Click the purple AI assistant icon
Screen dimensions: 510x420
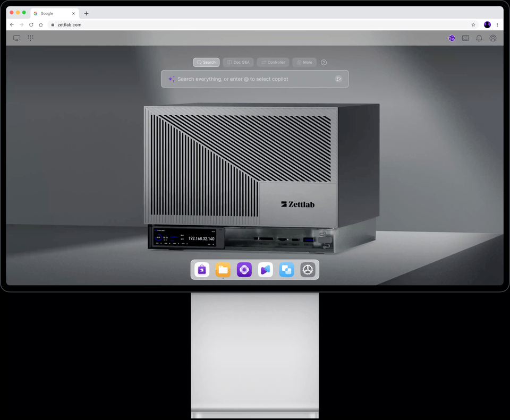pyautogui.click(x=452, y=38)
